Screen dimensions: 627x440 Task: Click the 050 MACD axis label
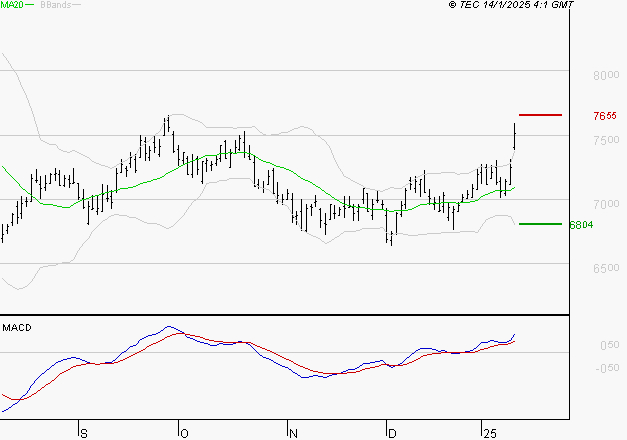[x=610, y=345]
